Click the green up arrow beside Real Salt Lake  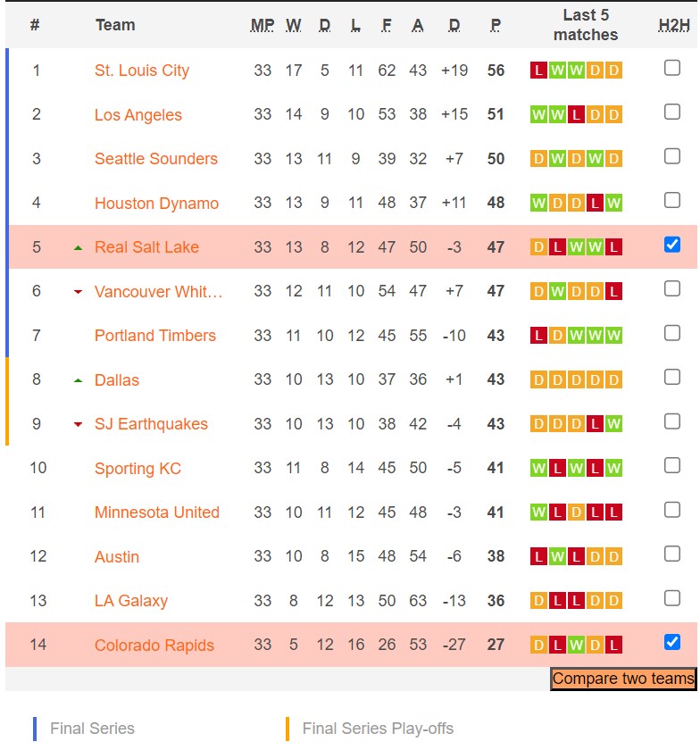tap(78, 247)
